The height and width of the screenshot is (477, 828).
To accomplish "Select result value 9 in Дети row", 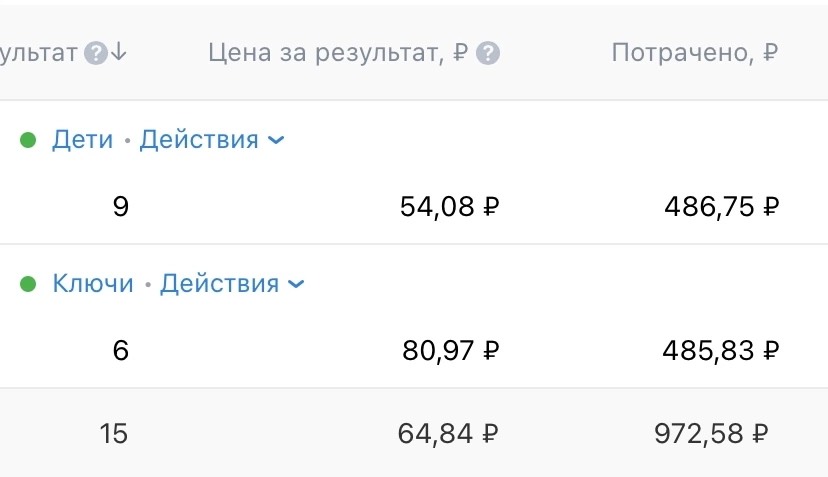I will click(x=121, y=207).
